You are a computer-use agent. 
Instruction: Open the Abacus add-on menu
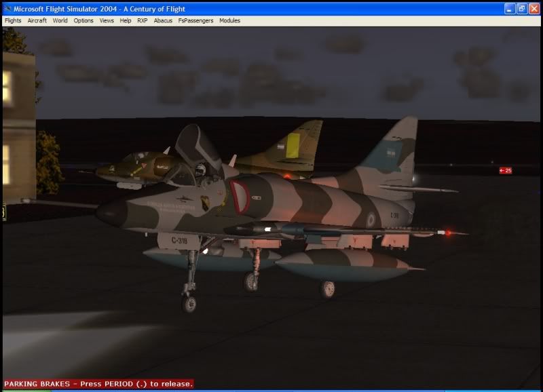click(163, 21)
